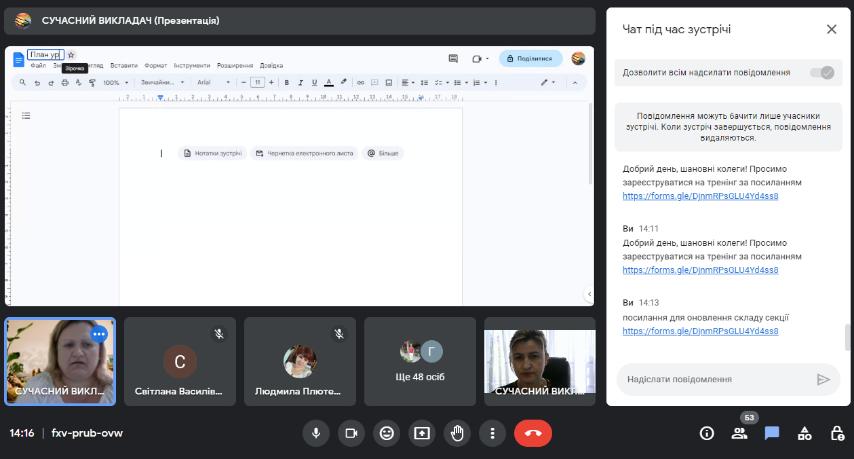Raise hand using the hand icon
Viewport: 854px width, 459px height.
[x=457, y=433]
